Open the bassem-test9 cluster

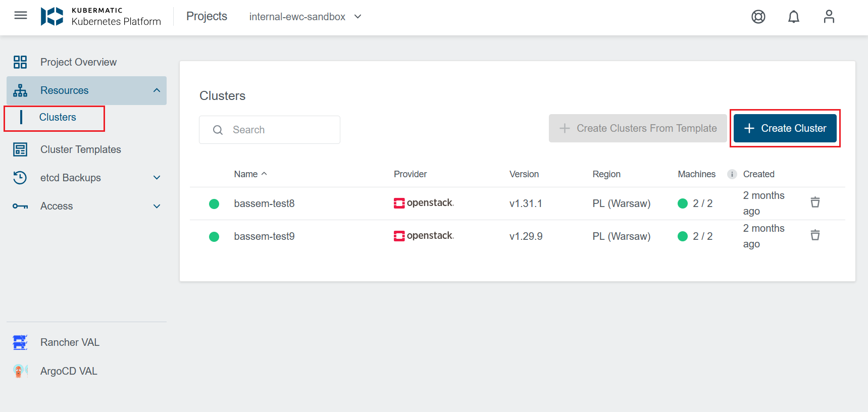pyautogui.click(x=264, y=236)
